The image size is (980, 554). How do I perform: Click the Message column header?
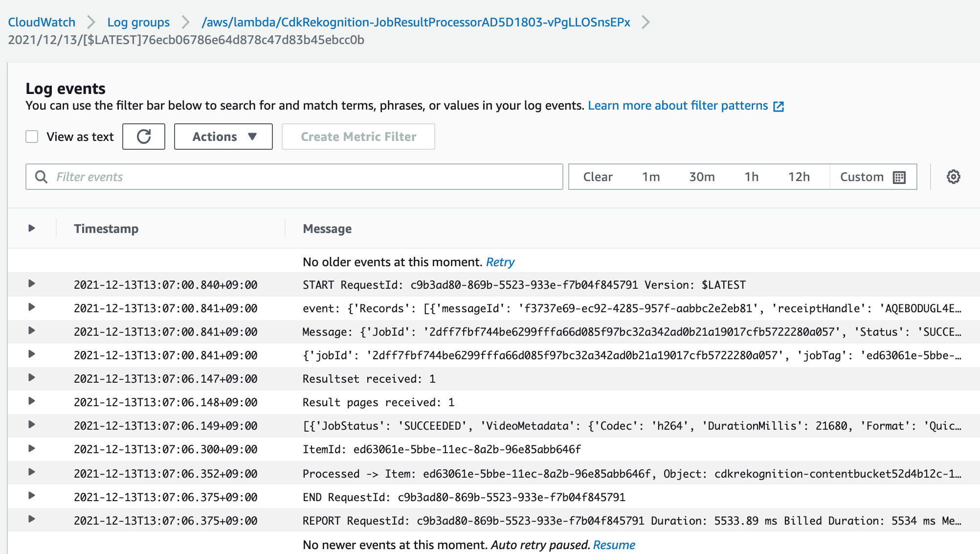pos(327,229)
